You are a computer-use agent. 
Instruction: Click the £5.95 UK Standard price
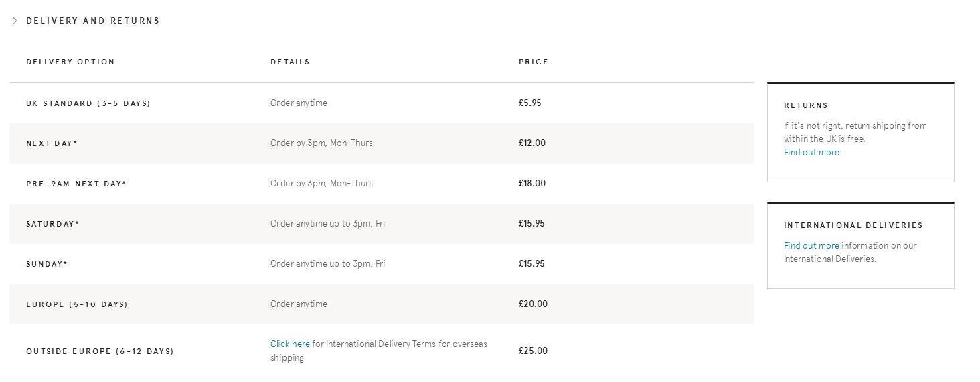(529, 103)
